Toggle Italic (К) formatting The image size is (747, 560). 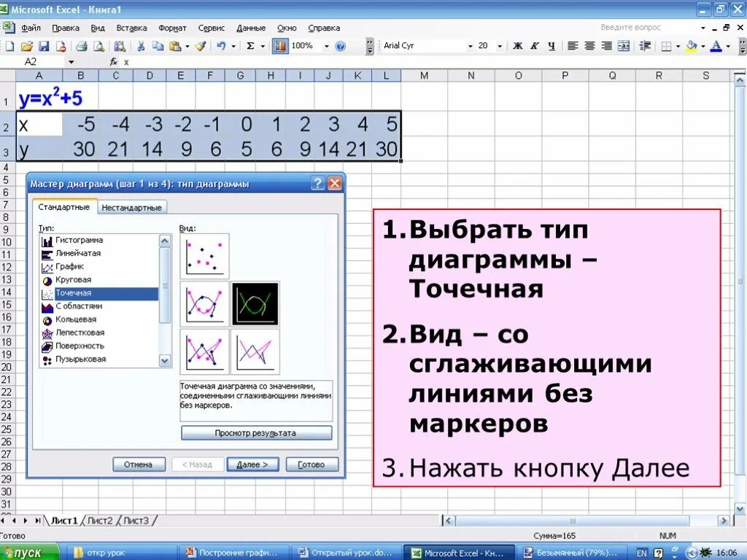coord(535,46)
